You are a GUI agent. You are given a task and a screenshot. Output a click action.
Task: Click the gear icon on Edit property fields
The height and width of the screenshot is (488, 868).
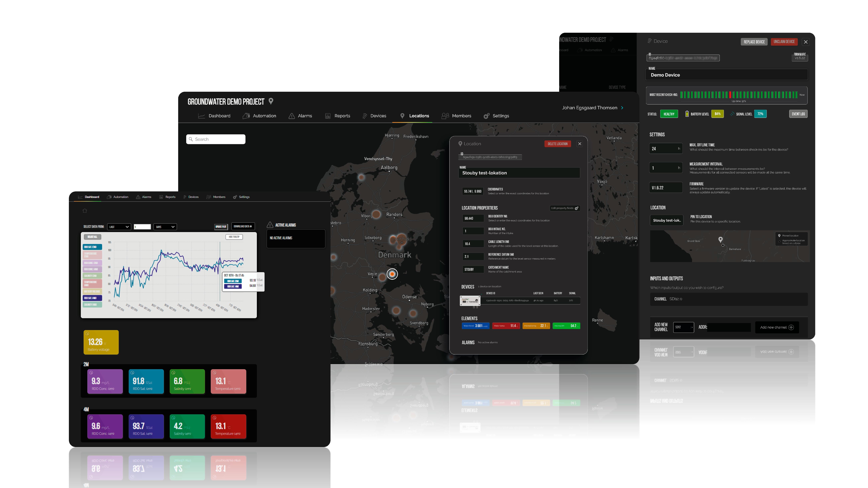(x=577, y=208)
